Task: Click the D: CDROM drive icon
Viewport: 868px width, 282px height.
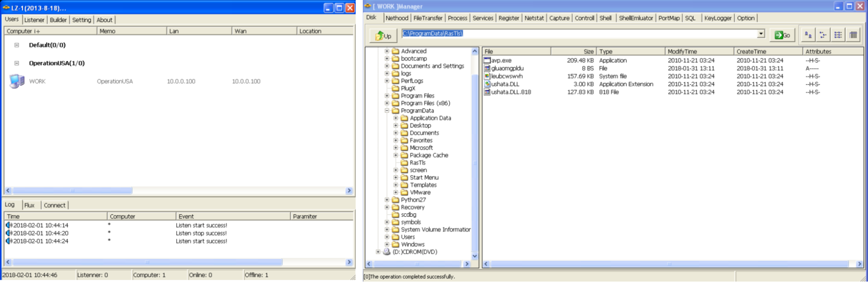Action: (387, 252)
